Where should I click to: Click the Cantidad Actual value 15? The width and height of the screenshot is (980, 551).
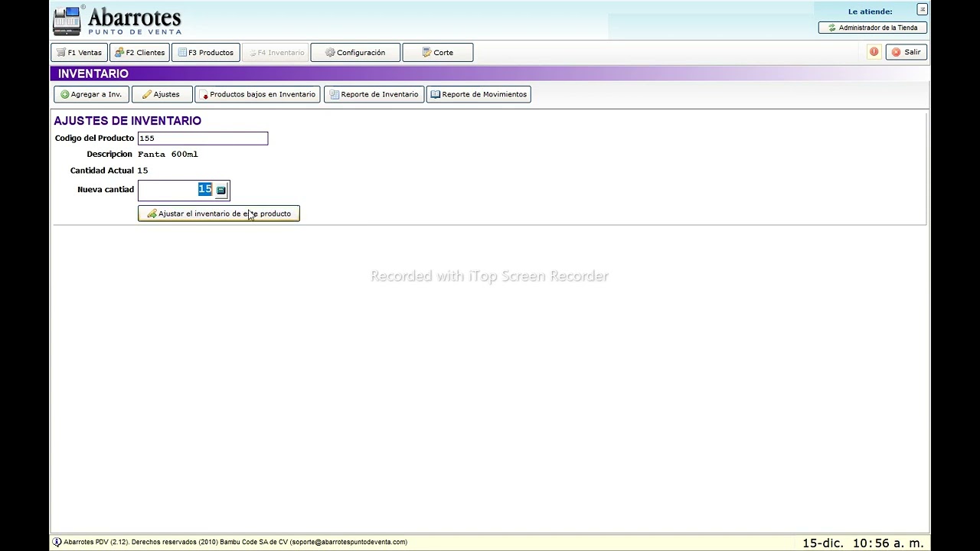[142, 171]
